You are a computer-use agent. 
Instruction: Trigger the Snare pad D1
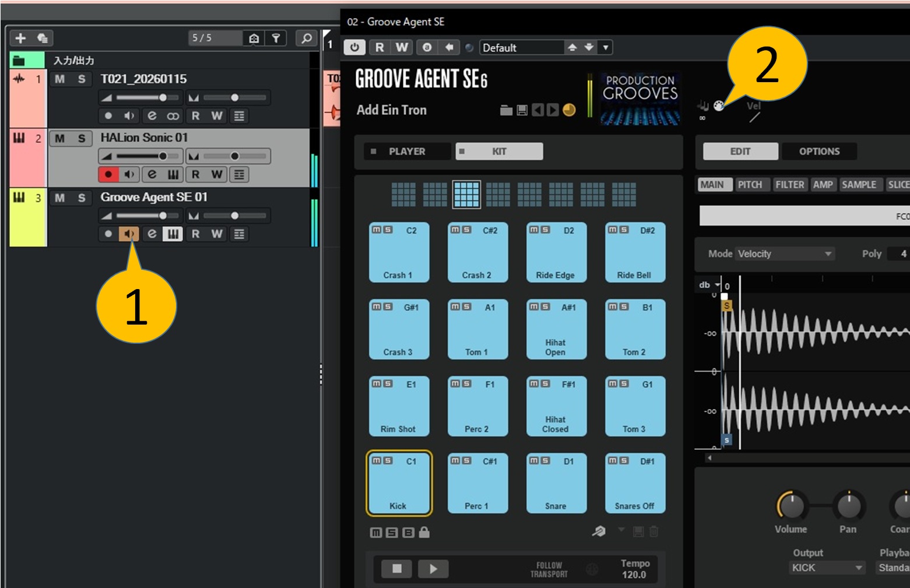click(x=556, y=484)
